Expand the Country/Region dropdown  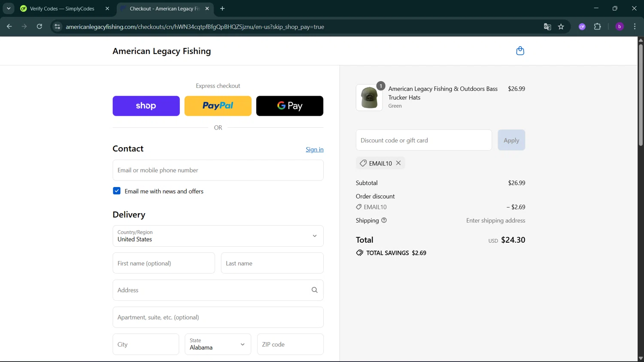point(218,236)
